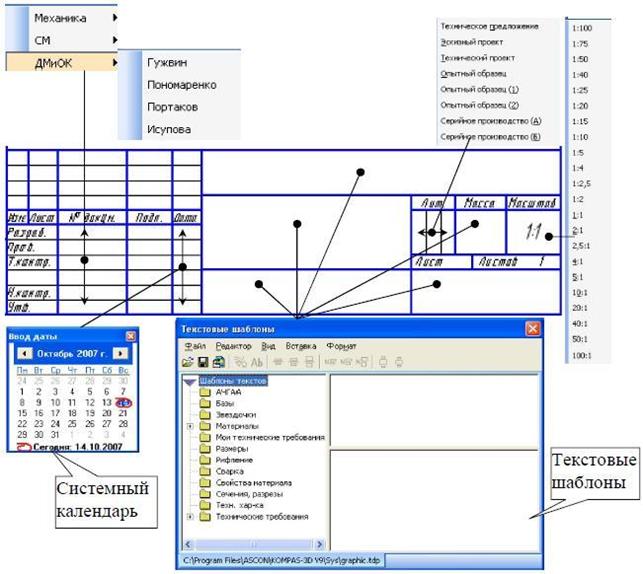Click the Октябрь 2007 г. month header
This screenshot has width=643, height=574.
click(x=72, y=353)
